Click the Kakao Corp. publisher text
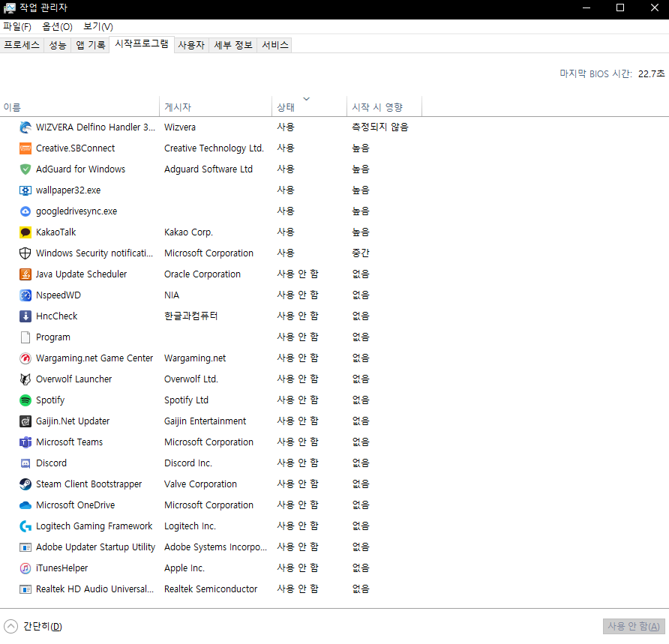This screenshot has width=669, height=644. point(188,232)
